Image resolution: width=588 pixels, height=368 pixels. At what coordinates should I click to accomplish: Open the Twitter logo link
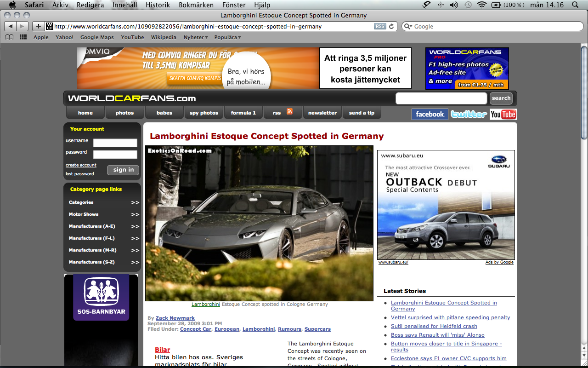click(469, 114)
